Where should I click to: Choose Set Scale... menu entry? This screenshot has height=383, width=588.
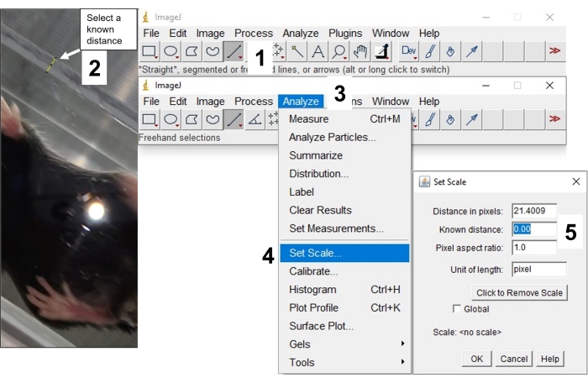pos(344,253)
